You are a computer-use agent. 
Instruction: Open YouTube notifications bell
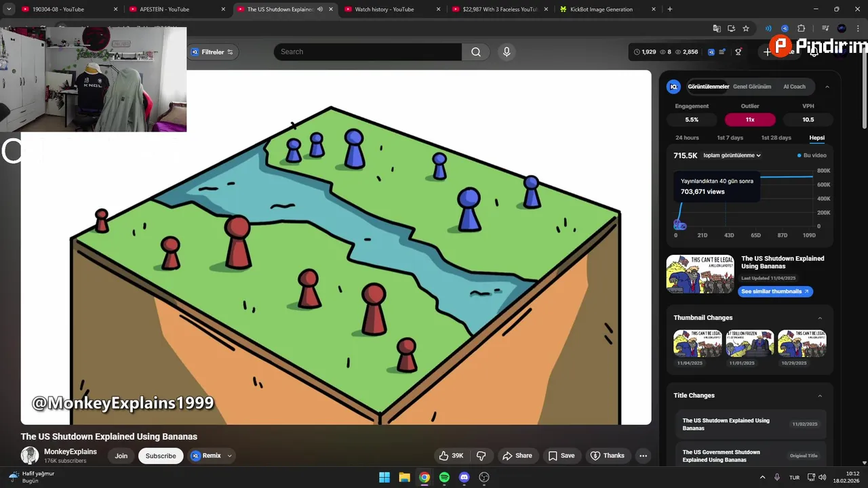pyautogui.click(x=814, y=52)
